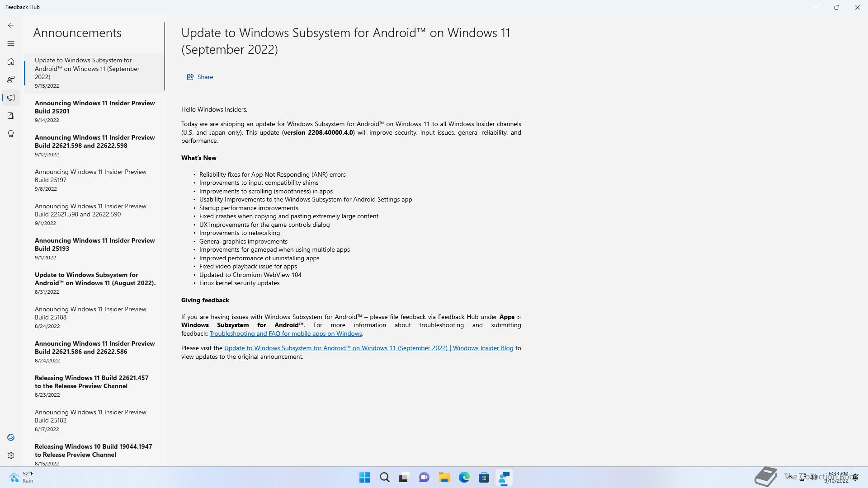Viewport: 868px width, 488px height.
Task: Select the September 2022 Android subsystem announcement
Action: tap(94, 73)
